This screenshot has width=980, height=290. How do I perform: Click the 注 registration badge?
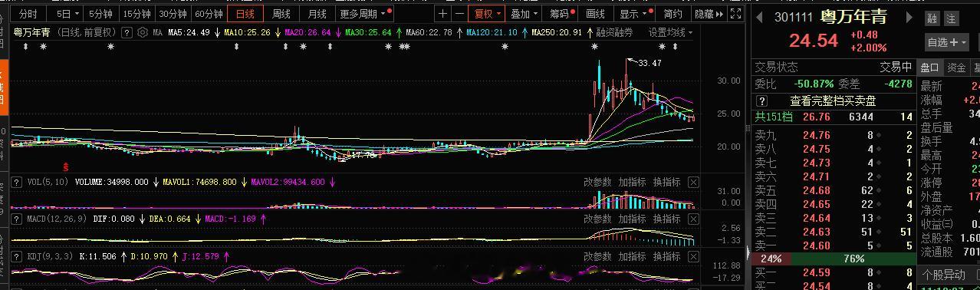[952, 19]
